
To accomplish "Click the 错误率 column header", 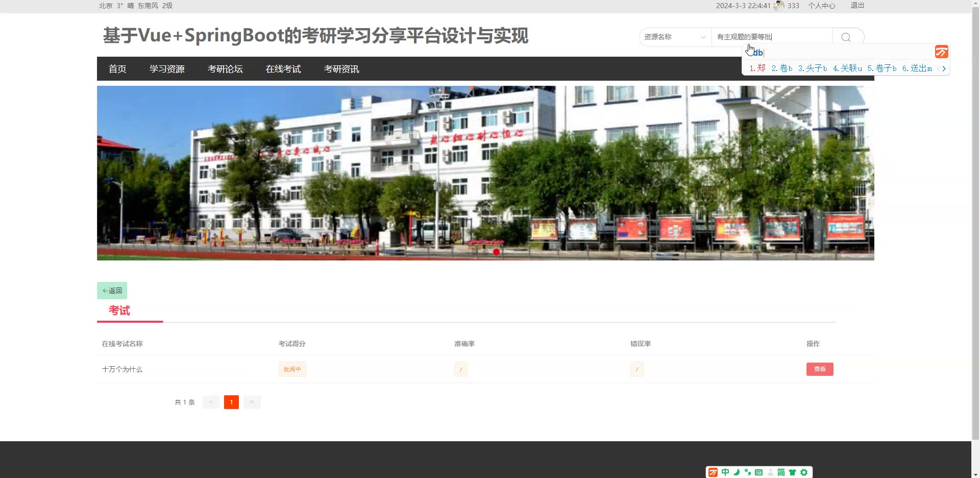I will tap(641, 344).
